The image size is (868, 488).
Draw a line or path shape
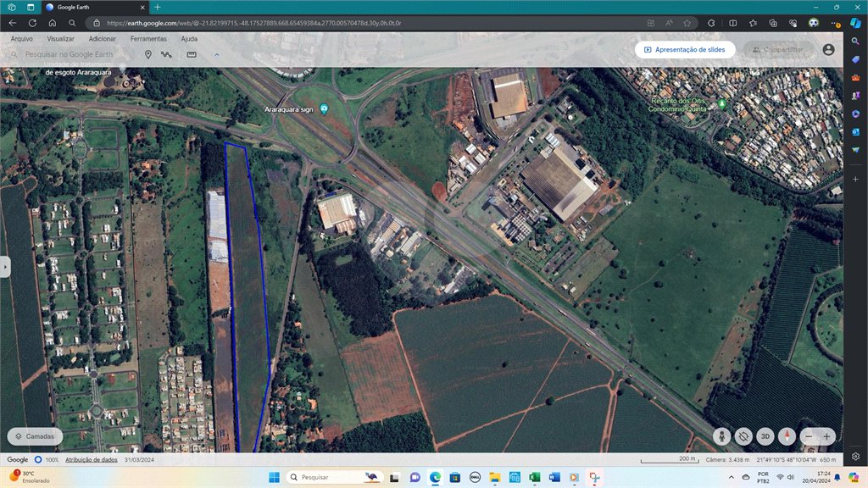tap(166, 54)
